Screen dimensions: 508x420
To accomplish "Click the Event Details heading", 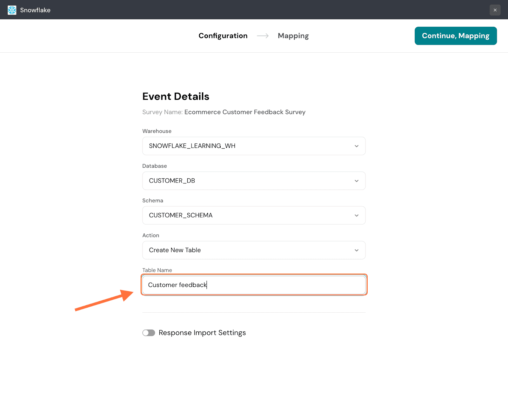I will [x=176, y=97].
